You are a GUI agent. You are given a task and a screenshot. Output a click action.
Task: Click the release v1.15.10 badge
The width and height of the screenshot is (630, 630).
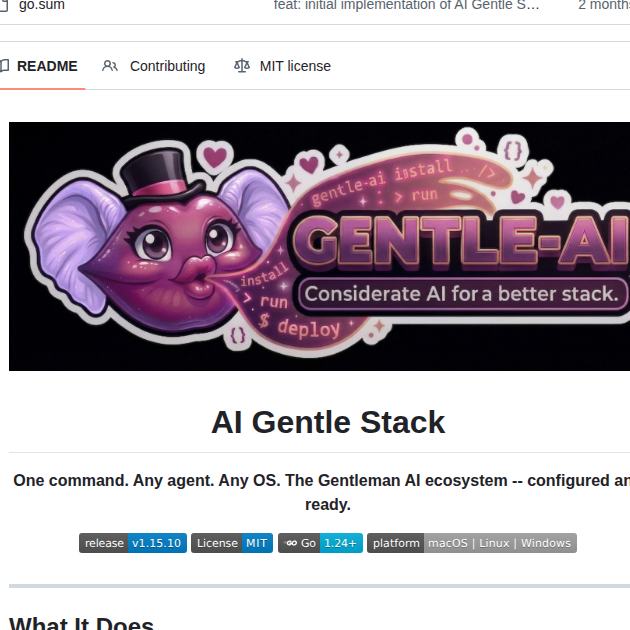coord(133,543)
